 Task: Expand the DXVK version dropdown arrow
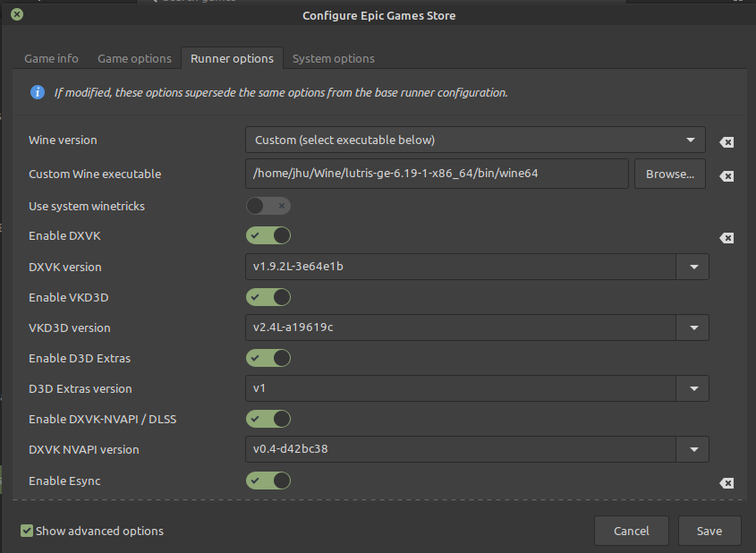coord(693,267)
